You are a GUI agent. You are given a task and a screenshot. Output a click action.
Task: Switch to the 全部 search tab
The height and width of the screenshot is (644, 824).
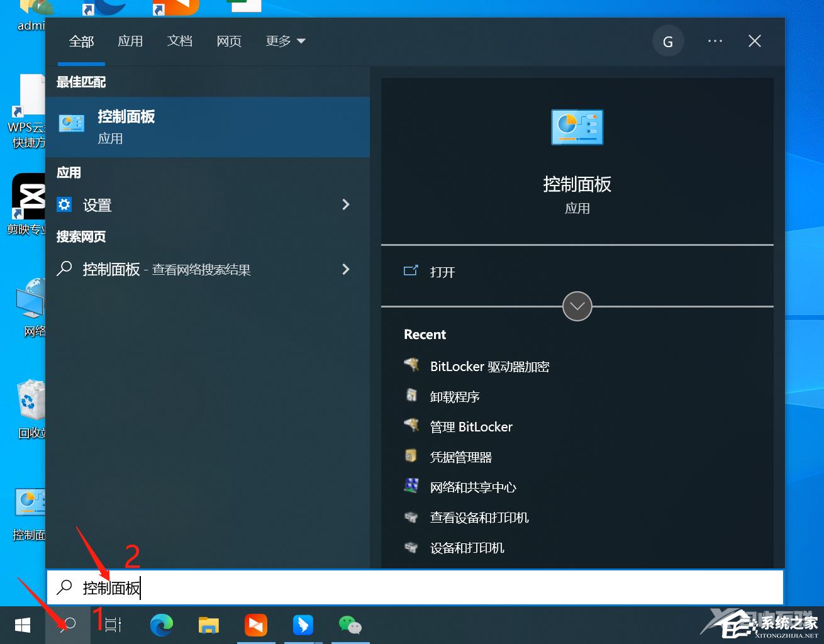click(81, 42)
